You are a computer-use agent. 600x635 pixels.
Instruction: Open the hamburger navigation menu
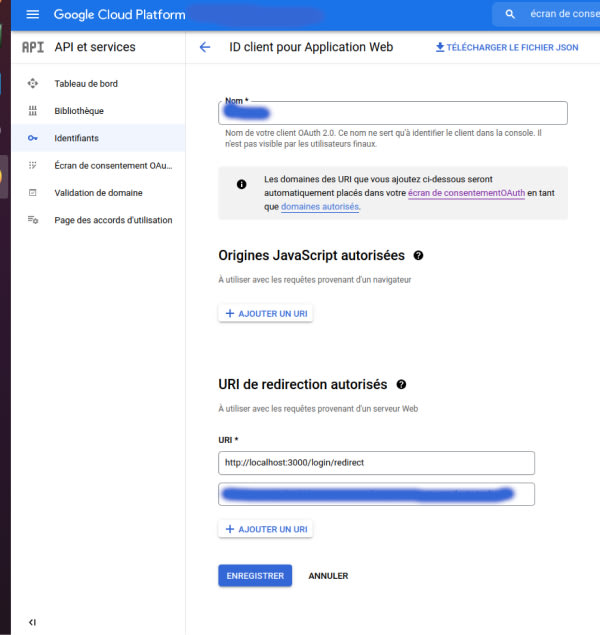[x=32, y=15]
